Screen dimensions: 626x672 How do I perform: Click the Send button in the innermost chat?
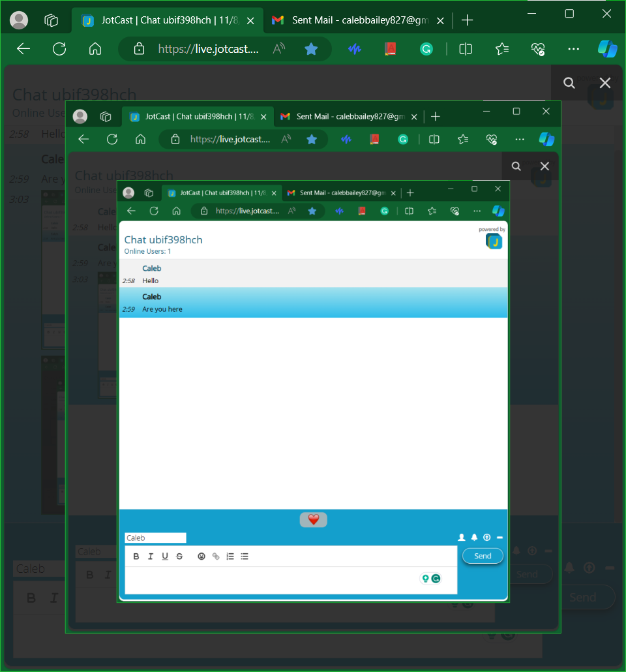point(483,556)
